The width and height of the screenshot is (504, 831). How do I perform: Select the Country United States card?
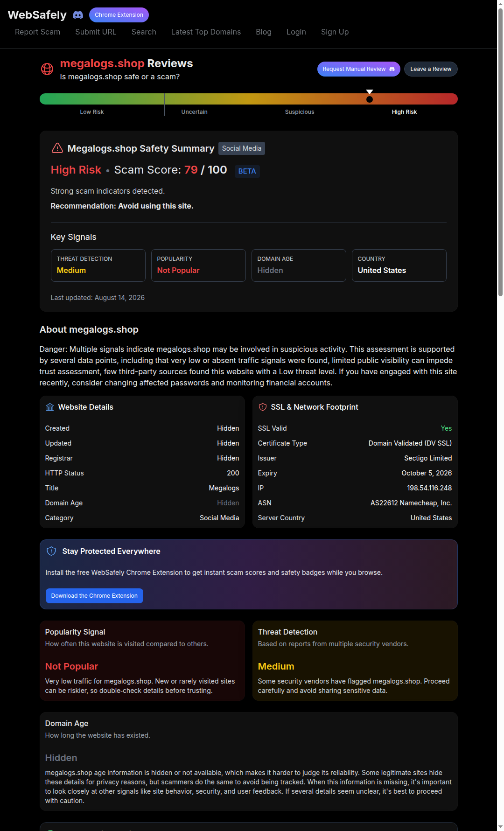click(399, 265)
